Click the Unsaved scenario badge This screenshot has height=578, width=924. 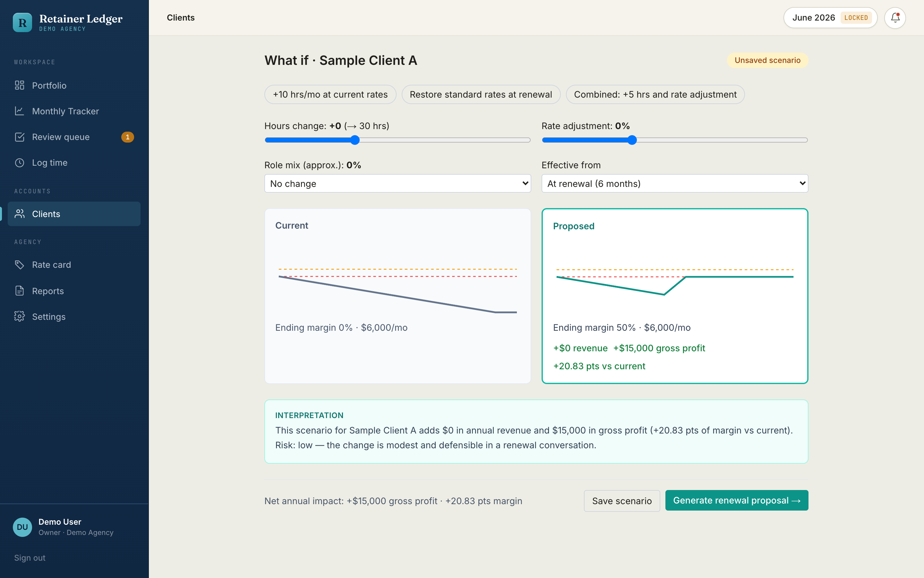point(767,60)
